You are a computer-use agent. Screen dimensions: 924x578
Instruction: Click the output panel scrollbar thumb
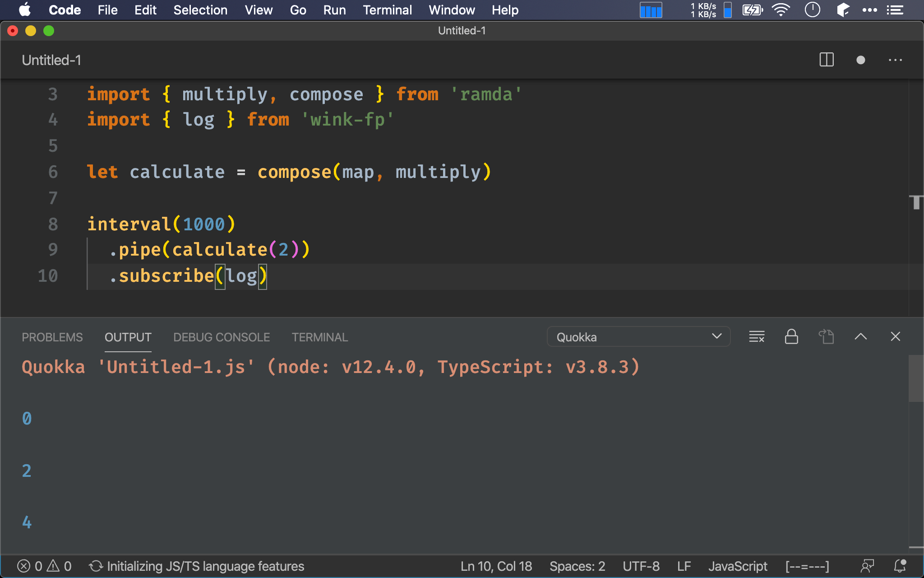click(x=916, y=378)
